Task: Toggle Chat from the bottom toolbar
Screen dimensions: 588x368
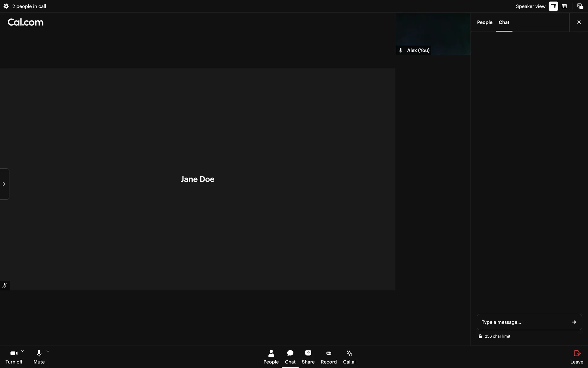Action: coord(290,357)
